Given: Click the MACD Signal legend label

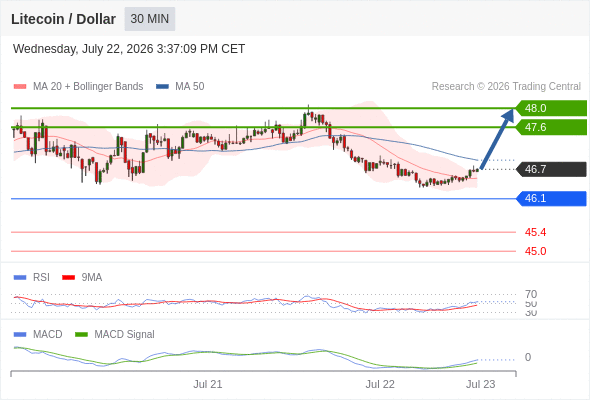Looking at the screenshot, I should [125, 335].
